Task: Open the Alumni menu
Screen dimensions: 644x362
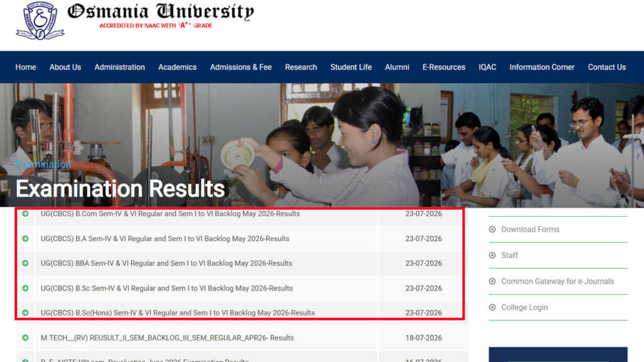Action: tap(397, 67)
